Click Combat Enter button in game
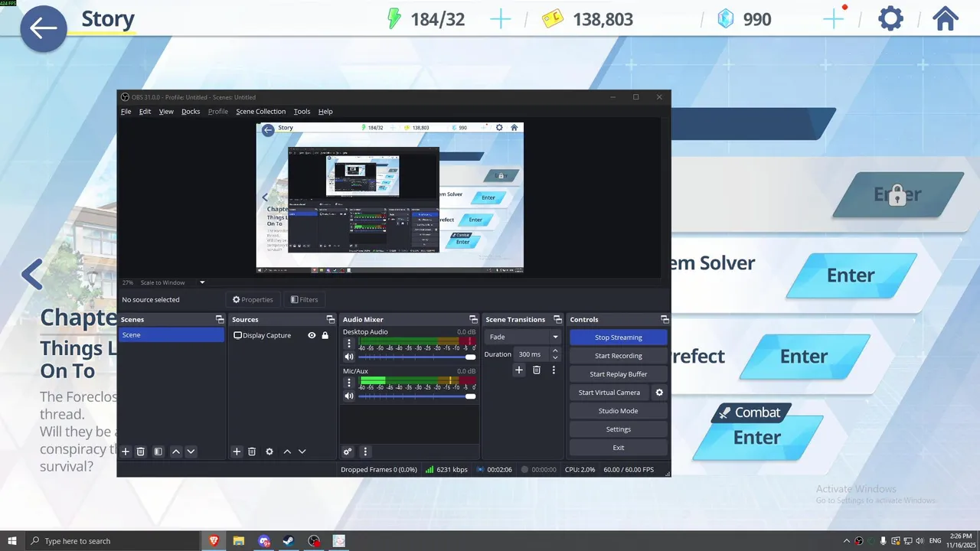Viewport: 980px width, 551px height. click(x=757, y=437)
